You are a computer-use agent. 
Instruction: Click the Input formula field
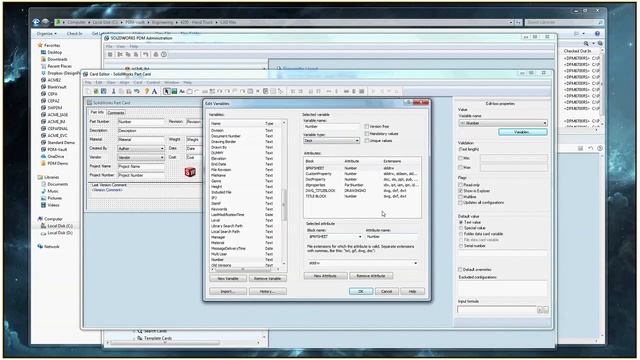tap(497, 310)
